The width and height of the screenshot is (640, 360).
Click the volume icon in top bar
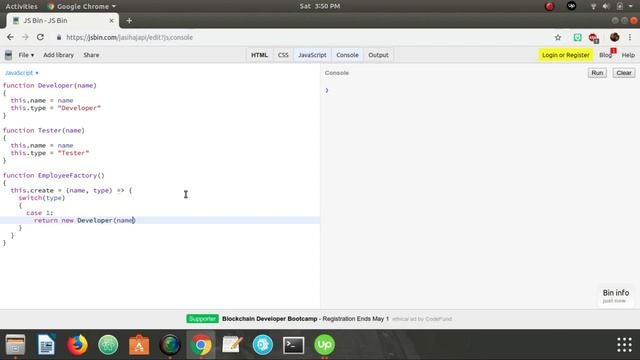tap(606, 6)
